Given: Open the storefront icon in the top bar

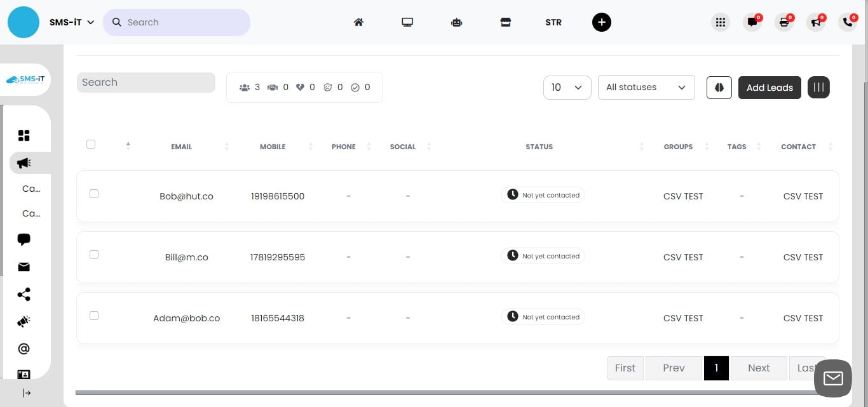Looking at the screenshot, I should tap(505, 22).
